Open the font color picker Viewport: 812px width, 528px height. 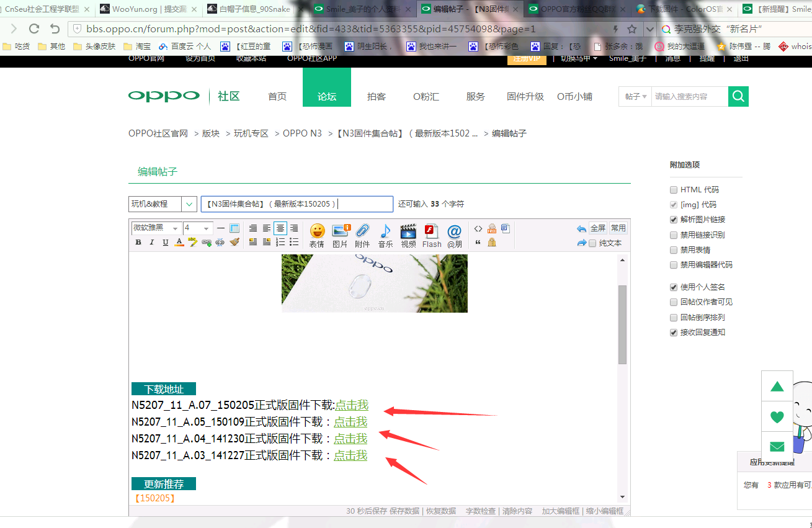(179, 243)
